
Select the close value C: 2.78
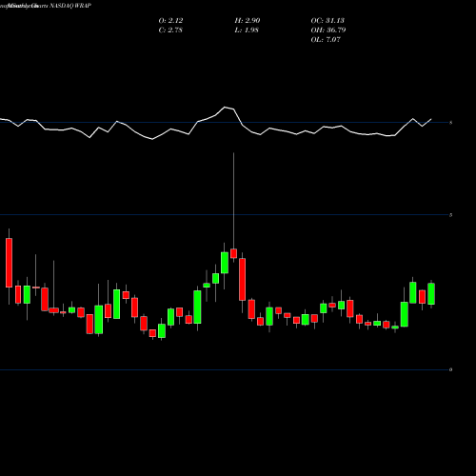pos(170,30)
